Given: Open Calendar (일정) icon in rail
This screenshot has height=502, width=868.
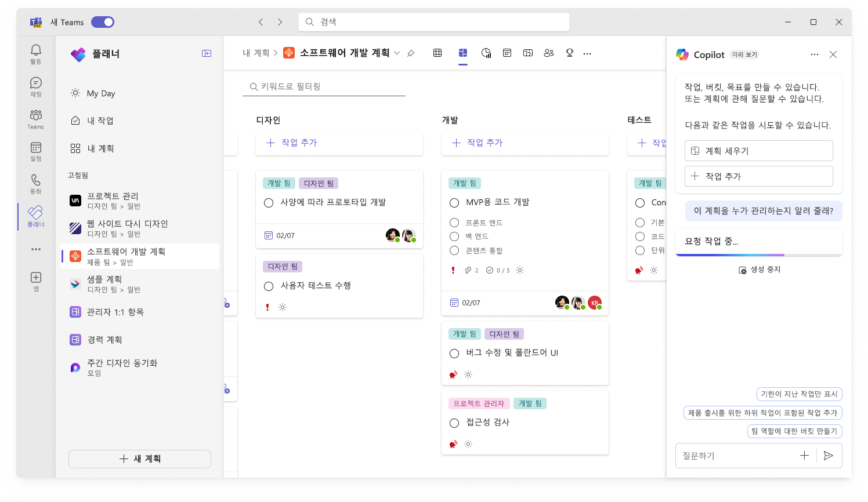Looking at the screenshot, I should 36,148.
